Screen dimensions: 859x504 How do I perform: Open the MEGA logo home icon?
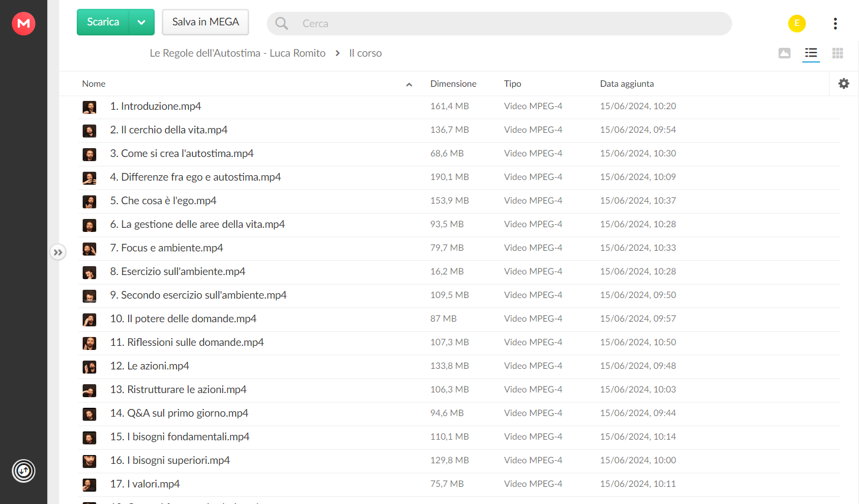[x=24, y=24]
